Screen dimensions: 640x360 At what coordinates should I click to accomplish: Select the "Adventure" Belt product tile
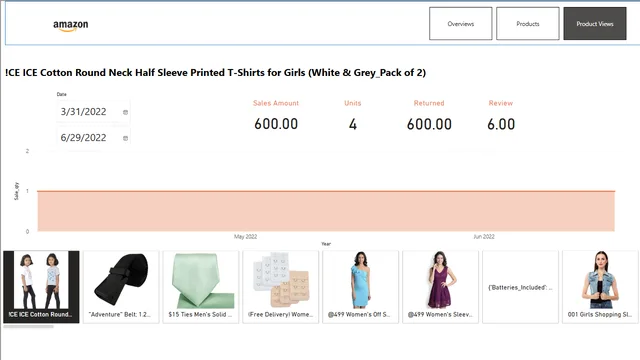point(121,287)
